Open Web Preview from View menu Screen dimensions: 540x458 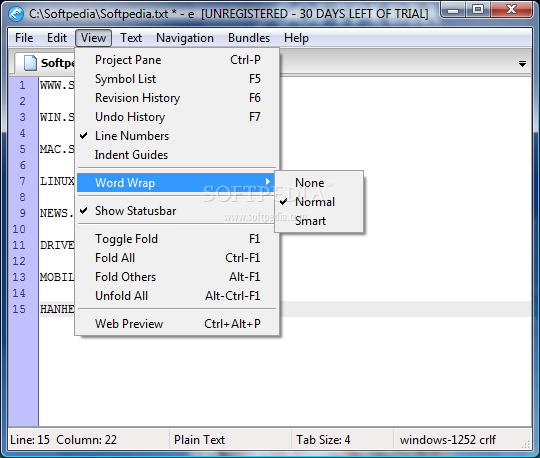point(177,324)
